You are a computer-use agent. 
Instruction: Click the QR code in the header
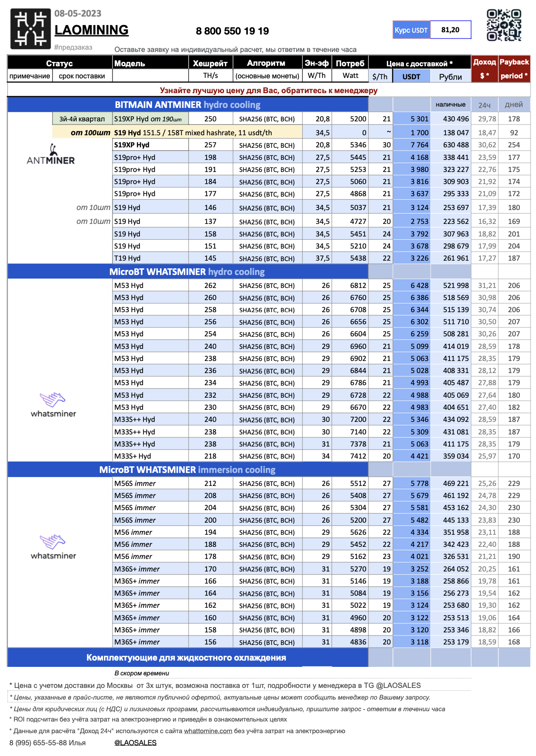504,26
